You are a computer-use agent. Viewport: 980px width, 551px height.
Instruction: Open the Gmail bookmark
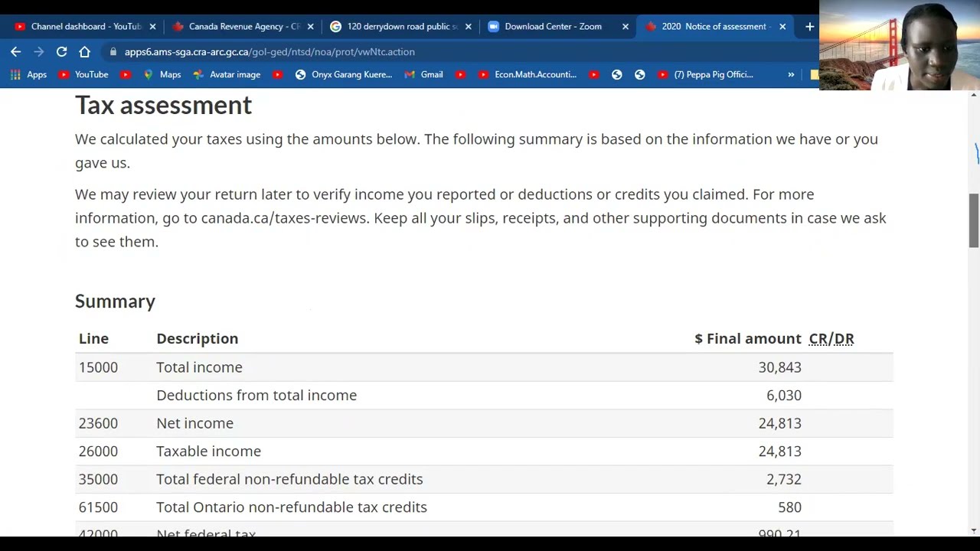[423, 74]
